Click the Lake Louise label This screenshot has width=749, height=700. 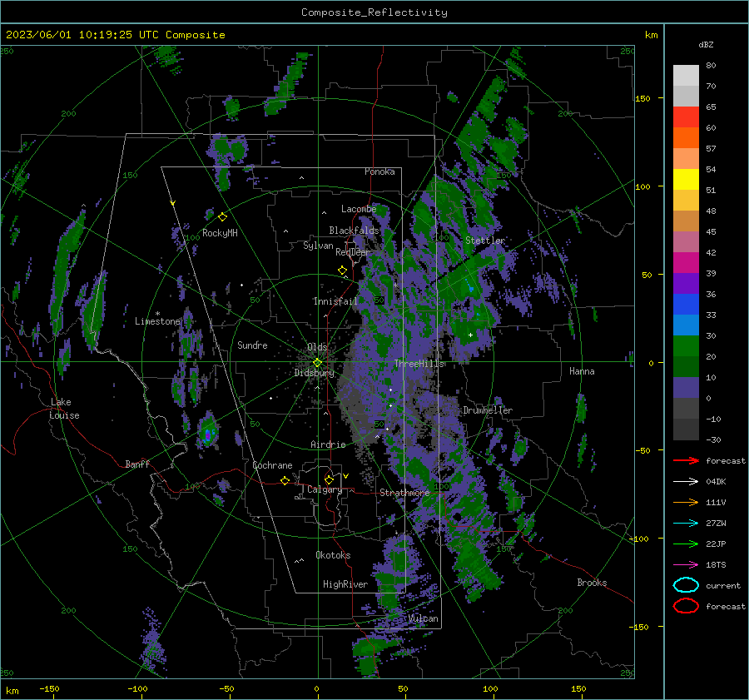pyautogui.click(x=64, y=409)
